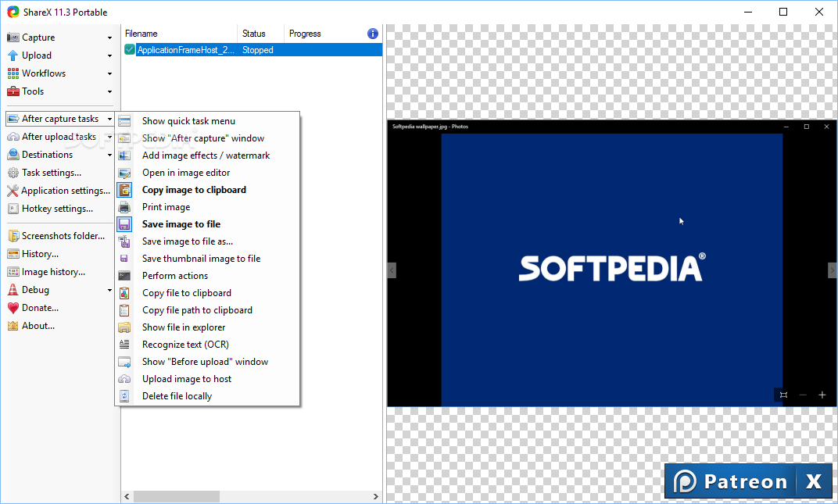Expand the Tools dropdown arrow
The height and width of the screenshot is (504, 838).
(109, 92)
